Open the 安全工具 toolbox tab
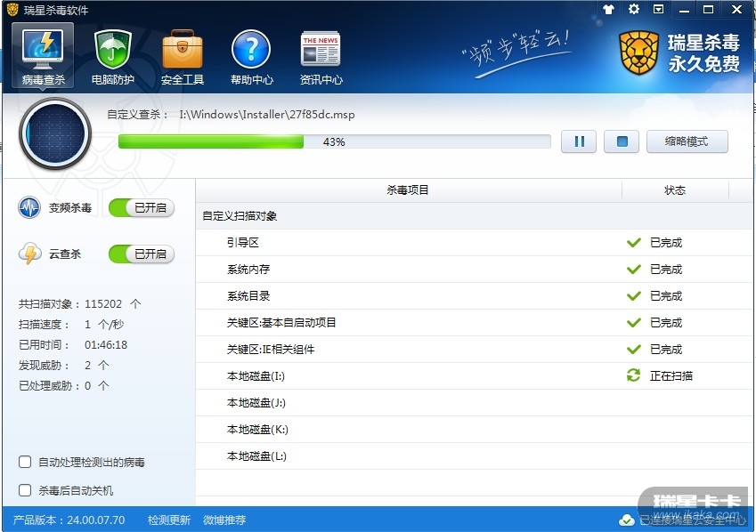The image size is (756, 532). (183, 57)
